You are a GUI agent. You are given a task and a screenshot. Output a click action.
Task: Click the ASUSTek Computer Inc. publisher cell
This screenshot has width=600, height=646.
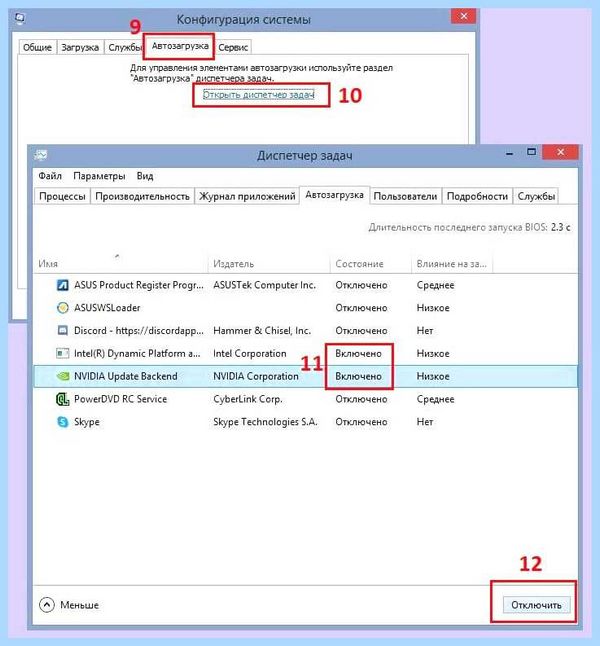pos(265,285)
